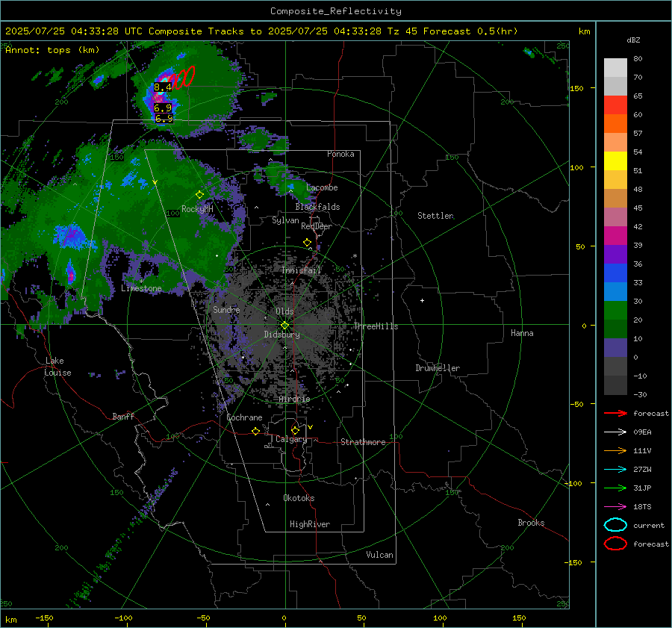Click the UTC Composite Tracks timestamp header
The width and height of the screenshot is (672, 628).
point(261,31)
